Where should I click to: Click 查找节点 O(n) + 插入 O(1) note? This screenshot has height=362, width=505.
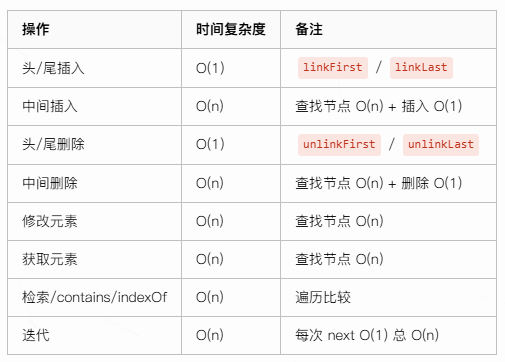(379, 106)
